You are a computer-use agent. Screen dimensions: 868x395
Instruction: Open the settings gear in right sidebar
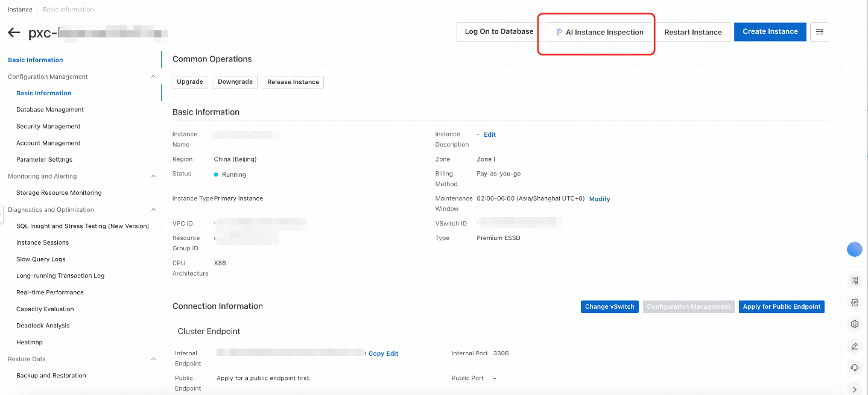[x=855, y=324]
